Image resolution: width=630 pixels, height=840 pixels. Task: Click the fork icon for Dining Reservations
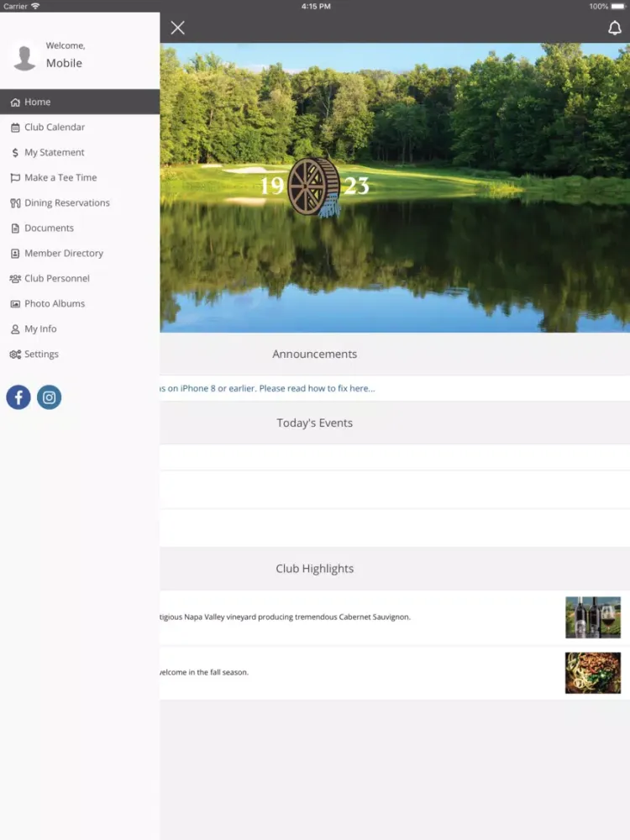pyautogui.click(x=15, y=203)
